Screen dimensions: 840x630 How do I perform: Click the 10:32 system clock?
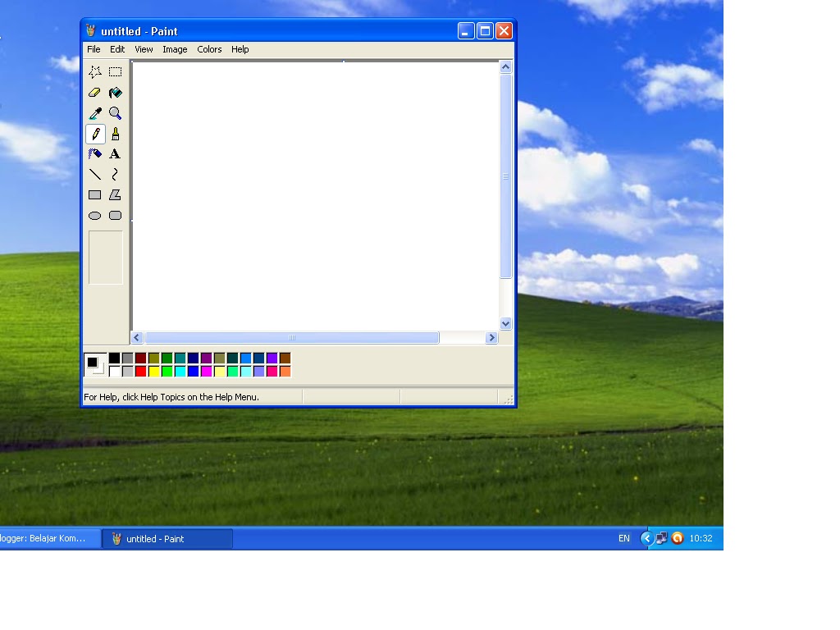[701, 538]
